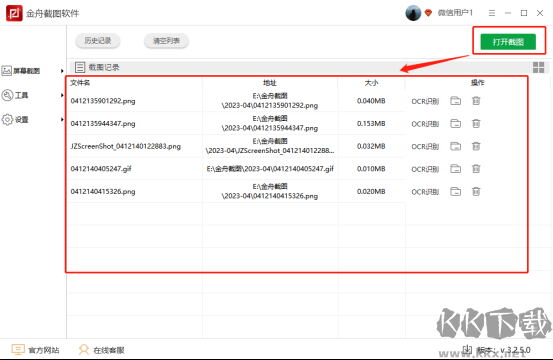Open folder for JZScreenShot_0412140122883.png

(455, 146)
